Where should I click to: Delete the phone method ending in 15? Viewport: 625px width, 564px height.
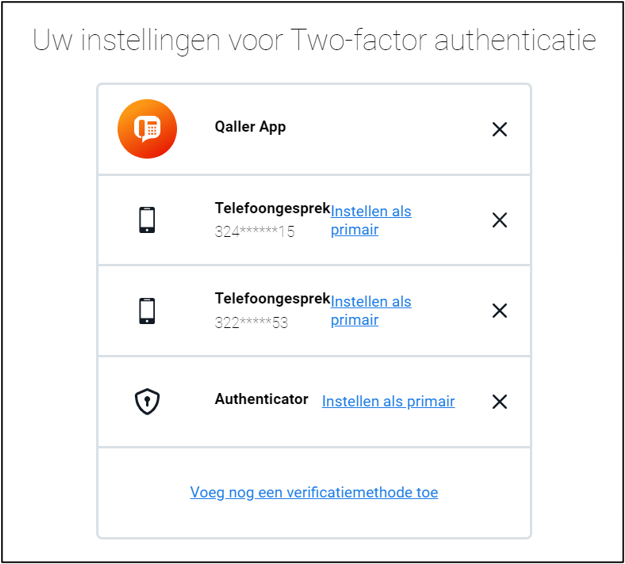[x=499, y=220]
